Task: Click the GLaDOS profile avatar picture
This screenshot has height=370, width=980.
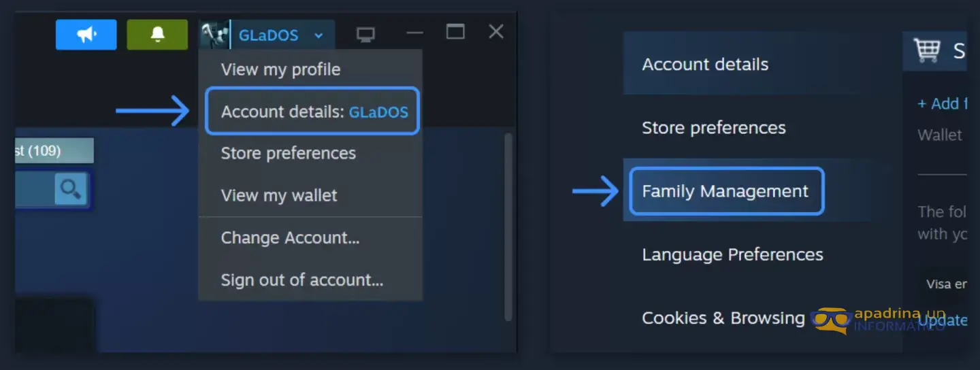Action: pyautogui.click(x=215, y=35)
